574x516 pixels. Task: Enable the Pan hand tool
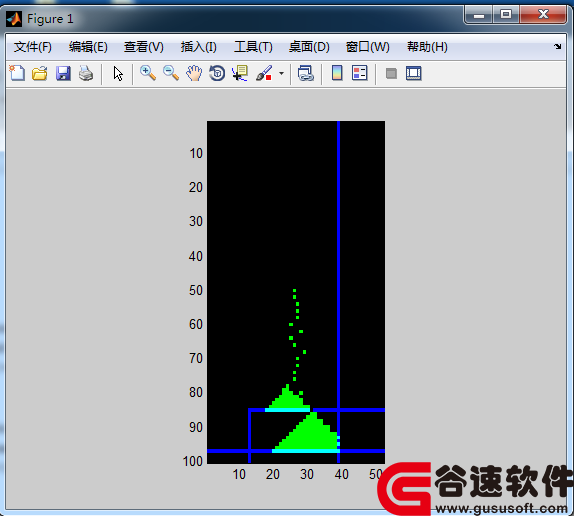(194, 73)
